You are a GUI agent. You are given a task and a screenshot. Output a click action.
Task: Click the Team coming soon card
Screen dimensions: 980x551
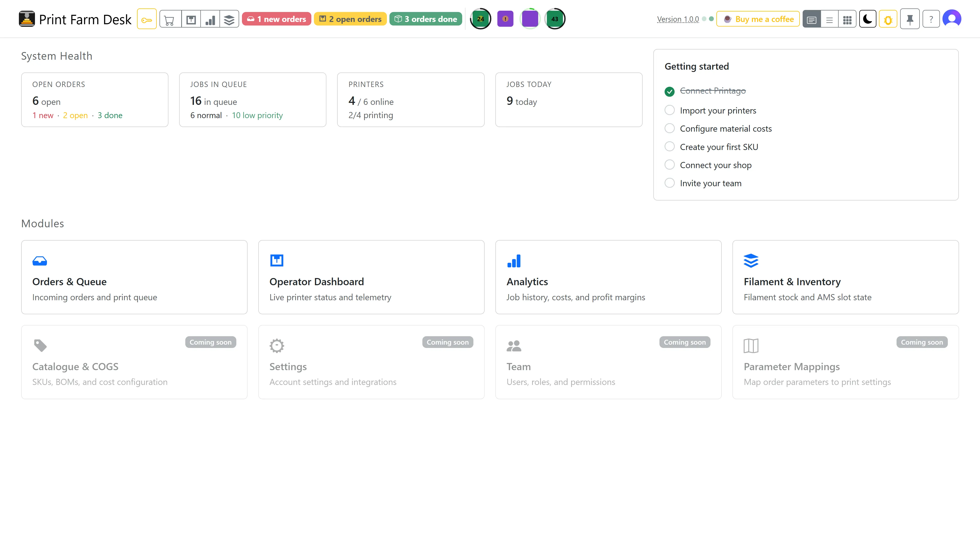click(x=608, y=362)
